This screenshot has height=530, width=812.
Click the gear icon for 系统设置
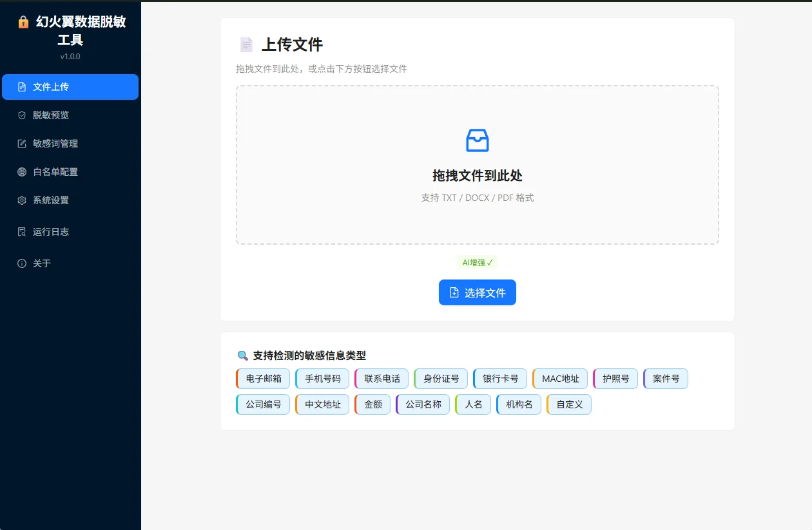click(x=22, y=200)
